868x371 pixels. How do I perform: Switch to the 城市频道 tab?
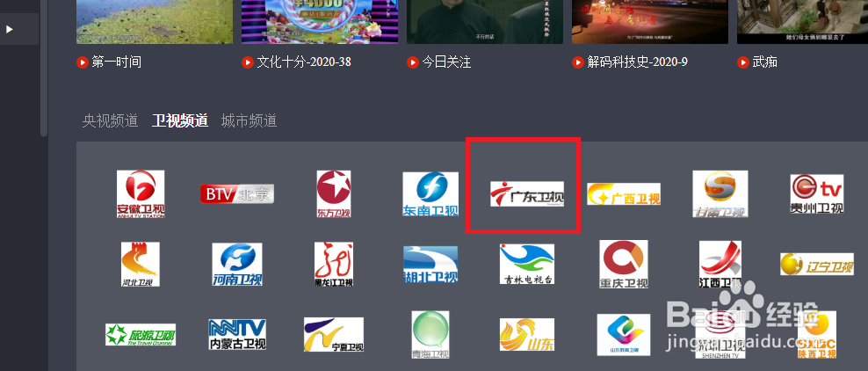(x=250, y=120)
